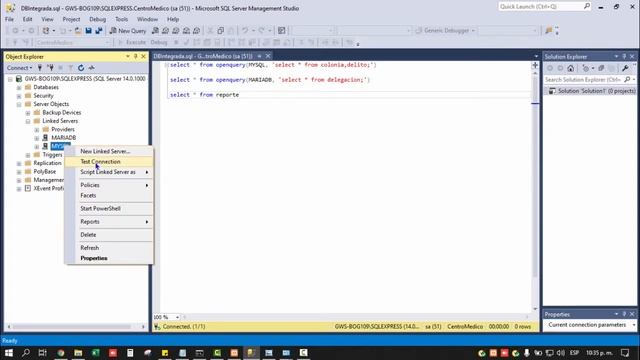Click the taskbar search magnifier icon
The image size is (640, 360).
tap(26, 353)
